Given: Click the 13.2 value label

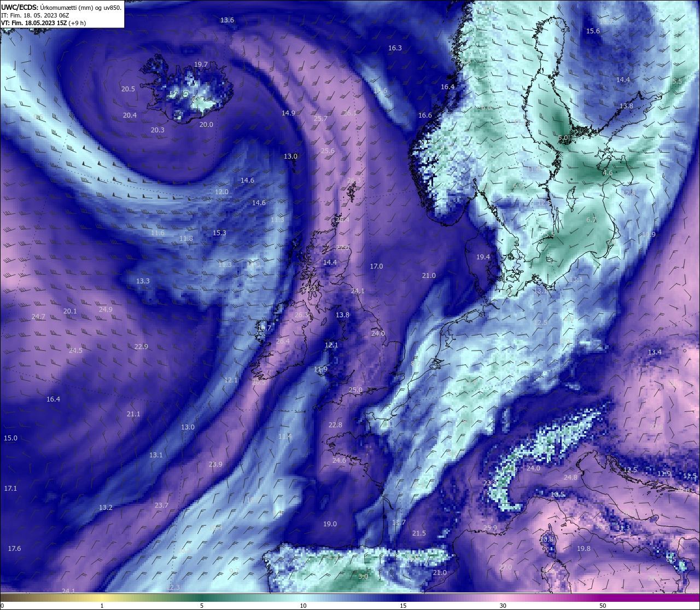Looking at the screenshot, I should tap(106, 508).
